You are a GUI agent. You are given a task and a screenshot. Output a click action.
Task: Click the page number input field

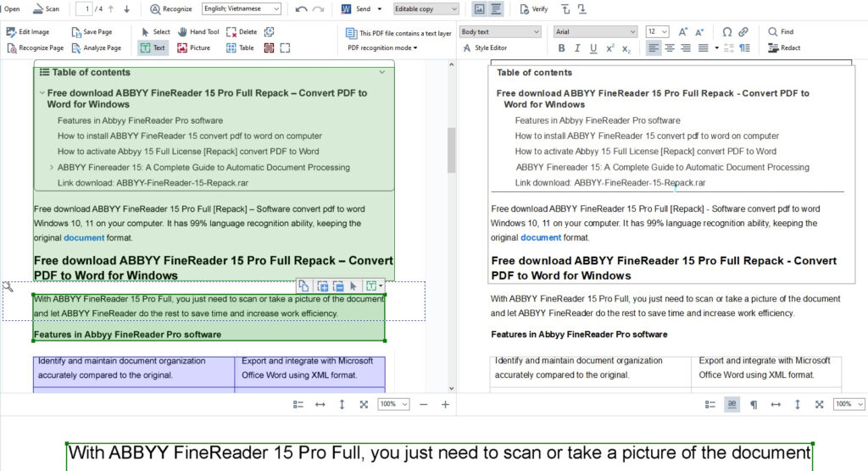83,9
